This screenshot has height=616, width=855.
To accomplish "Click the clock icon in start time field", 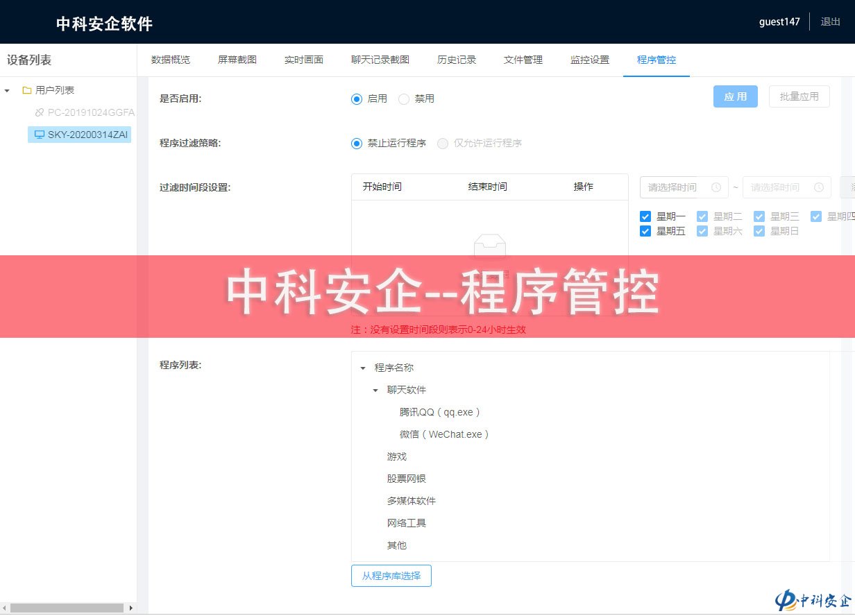I will (716, 187).
